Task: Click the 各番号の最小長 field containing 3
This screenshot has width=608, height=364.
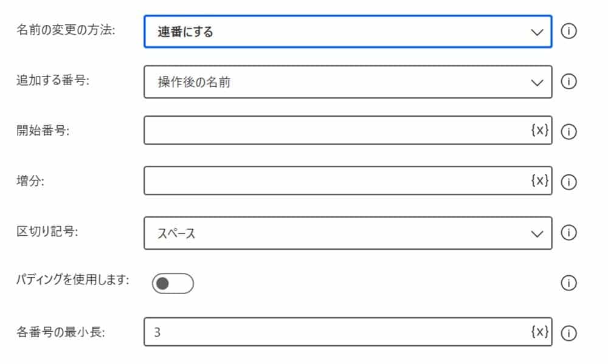Action: click(x=334, y=332)
